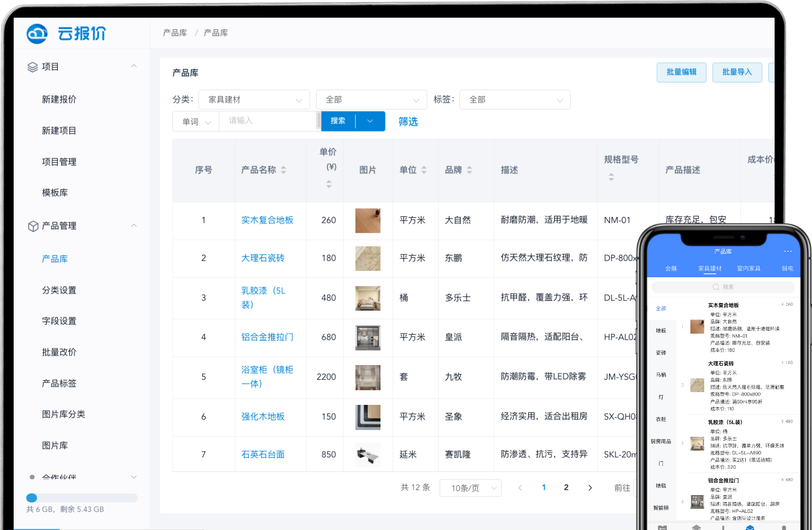Screen dimensions: 812x530
Task: Open 新建项目 in sidebar
Action: coord(59,131)
